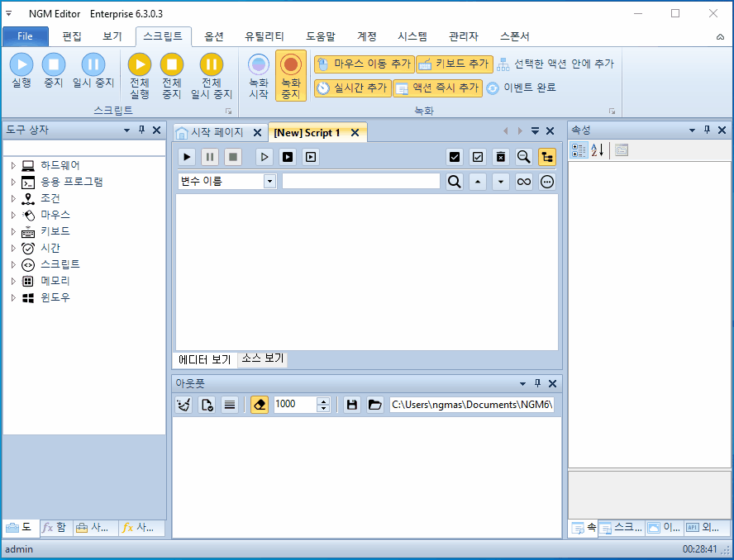Image resolution: width=734 pixels, height=560 pixels.
Task: Click the blue 실행 (run) script button
Action: pyautogui.click(x=21, y=71)
